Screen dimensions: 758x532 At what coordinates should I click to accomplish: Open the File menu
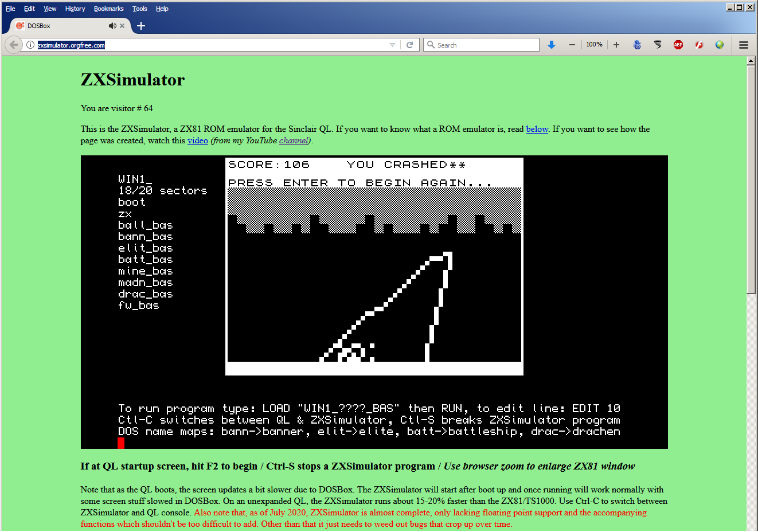click(10, 9)
